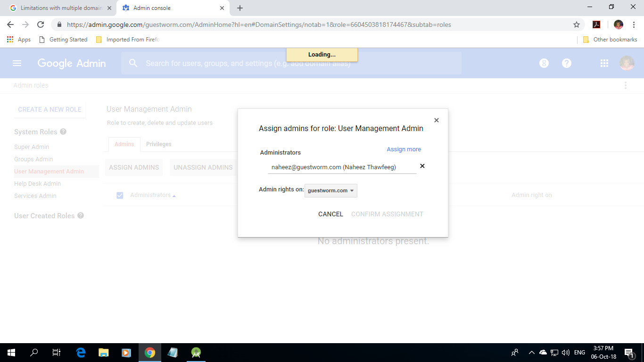
Task: Sort by the Administrators column header
Action: 153,195
